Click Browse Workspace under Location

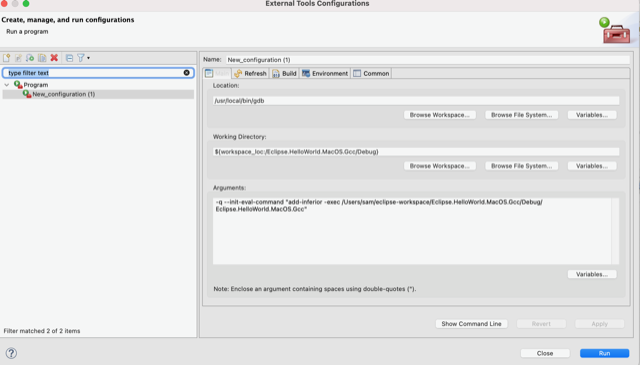[x=440, y=115]
